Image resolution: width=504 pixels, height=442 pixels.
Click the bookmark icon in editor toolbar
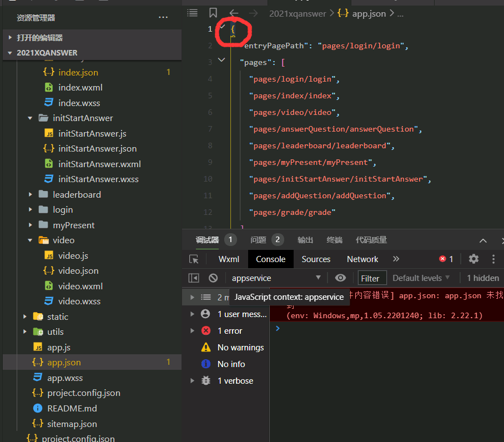coord(213,13)
